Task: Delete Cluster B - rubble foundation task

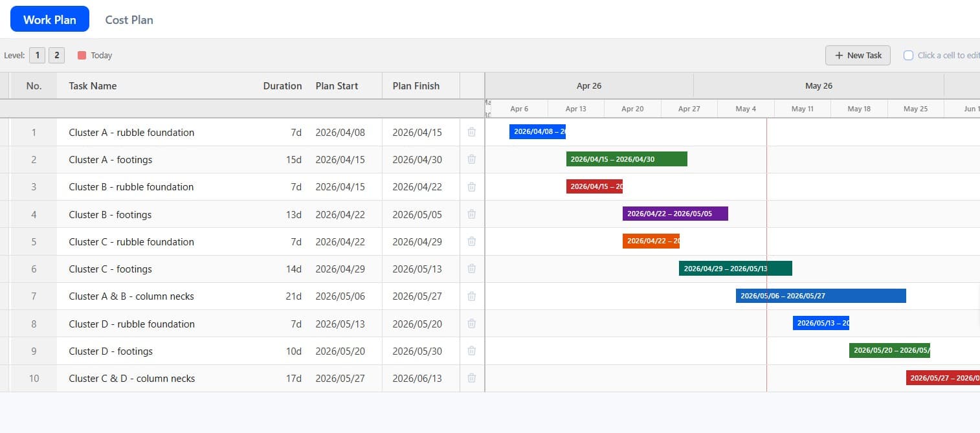Action: [x=471, y=186]
